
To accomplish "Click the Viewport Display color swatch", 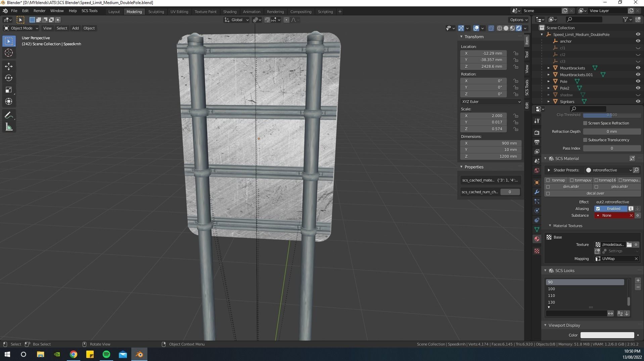I will click(607, 335).
